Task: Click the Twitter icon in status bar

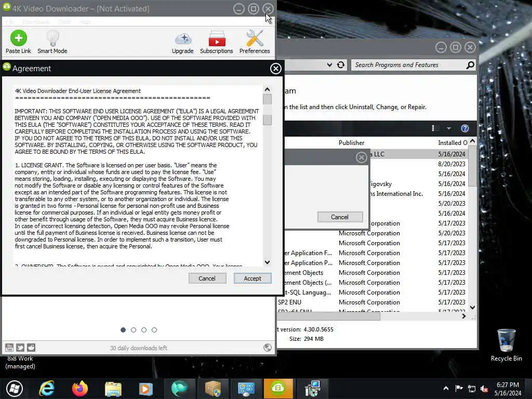Action: pyautogui.click(x=20, y=348)
